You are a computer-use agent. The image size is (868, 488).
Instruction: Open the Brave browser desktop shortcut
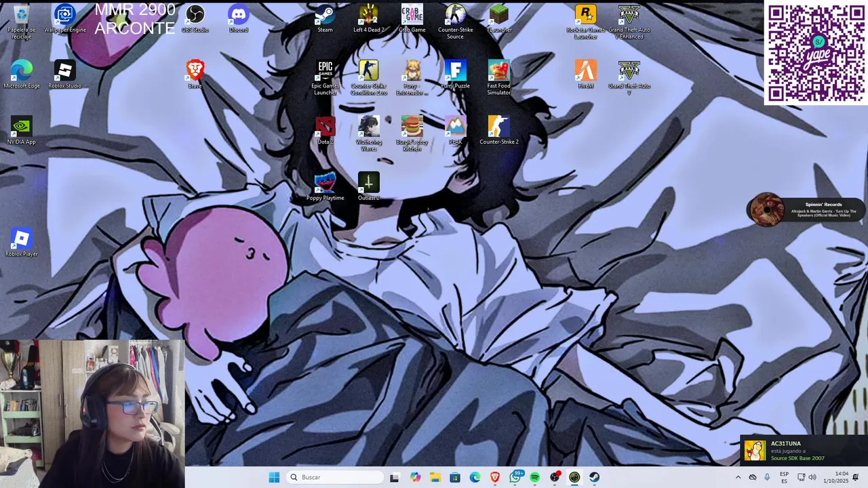(195, 75)
